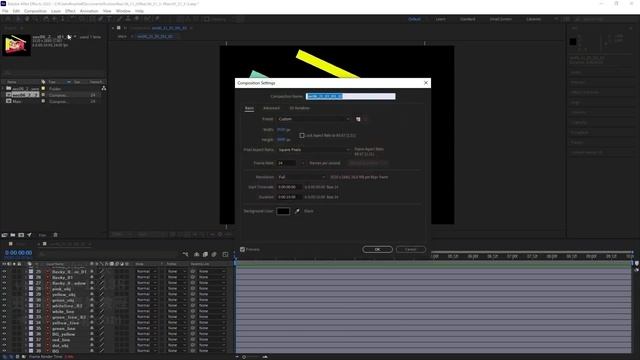The image size is (640, 360).
Task: Open the project flowchart icon
Action: pyautogui.click(x=104, y=88)
